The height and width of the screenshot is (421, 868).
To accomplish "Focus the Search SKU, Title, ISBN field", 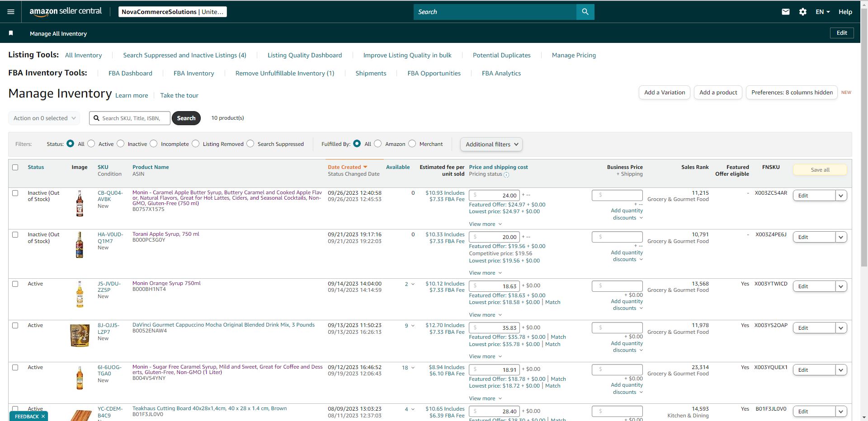I will click(130, 118).
